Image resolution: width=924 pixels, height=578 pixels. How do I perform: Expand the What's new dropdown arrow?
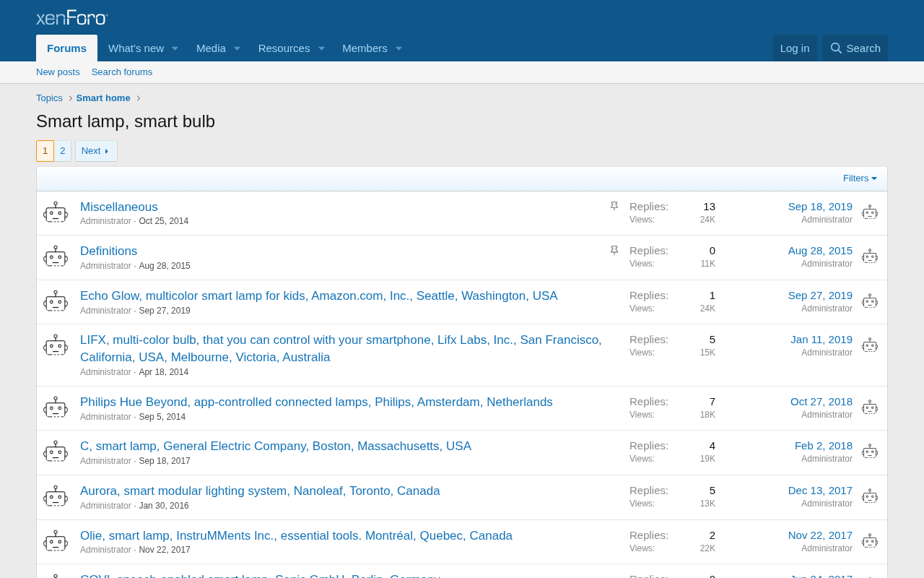coord(175,48)
